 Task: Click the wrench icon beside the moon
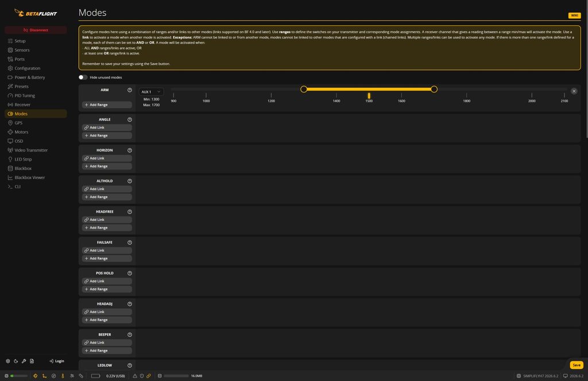coord(24,361)
